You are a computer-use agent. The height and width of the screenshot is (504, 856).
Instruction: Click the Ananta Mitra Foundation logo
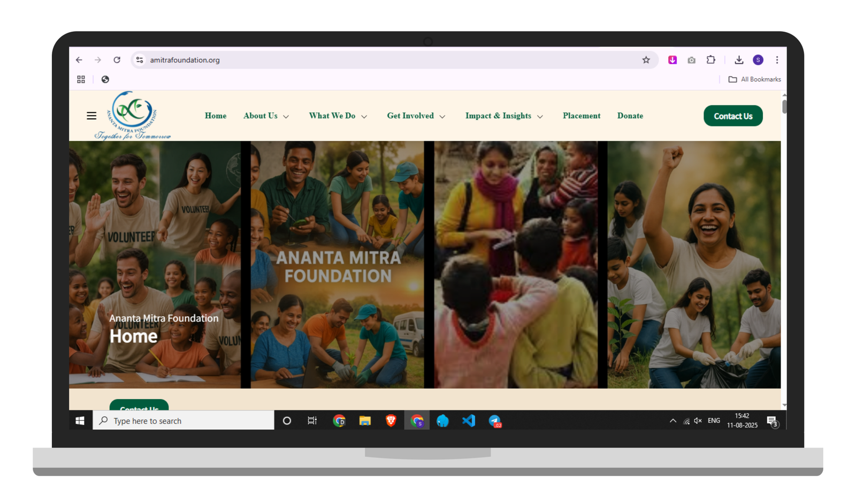(x=133, y=116)
